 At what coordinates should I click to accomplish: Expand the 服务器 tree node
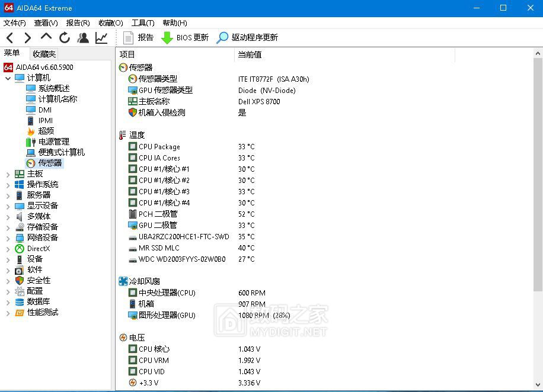pyautogui.click(x=8, y=196)
